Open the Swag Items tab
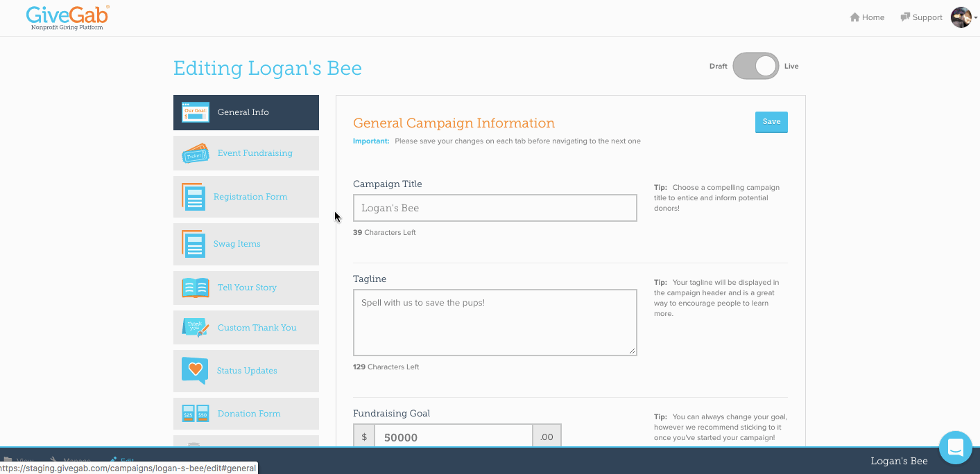Viewport: 980px width, 474px height. point(246,244)
